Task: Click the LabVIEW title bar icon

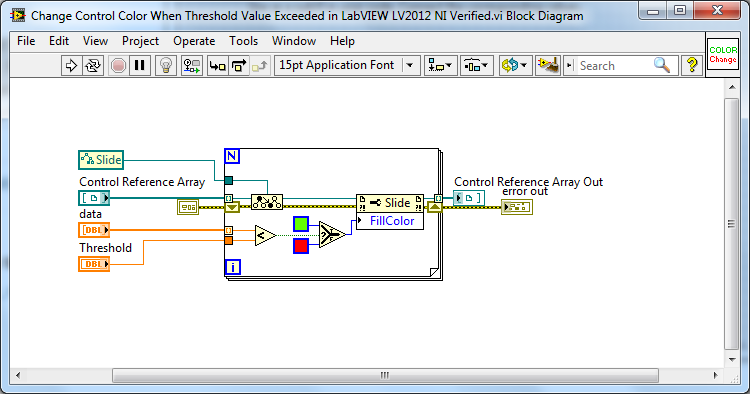Action: 18,15
